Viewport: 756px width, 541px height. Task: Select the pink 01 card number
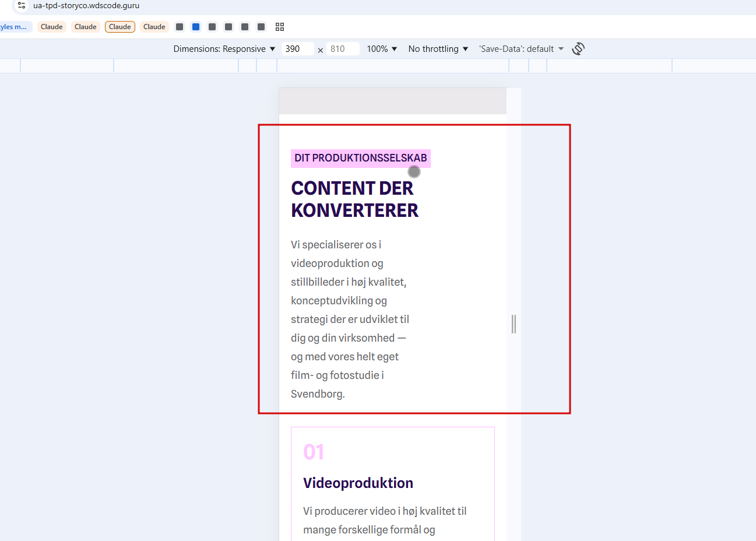tap(314, 452)
